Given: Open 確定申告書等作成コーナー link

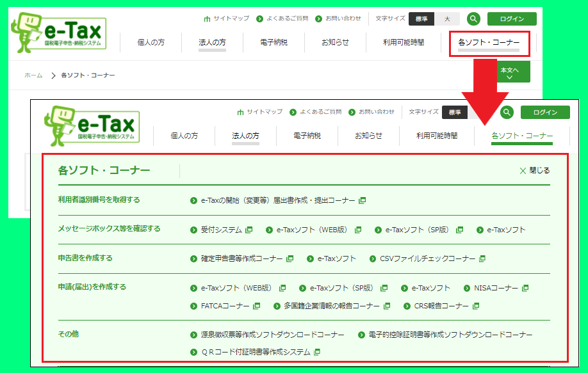Looking at the screenshot, I should pyautogui.click(x=241, y=258).
